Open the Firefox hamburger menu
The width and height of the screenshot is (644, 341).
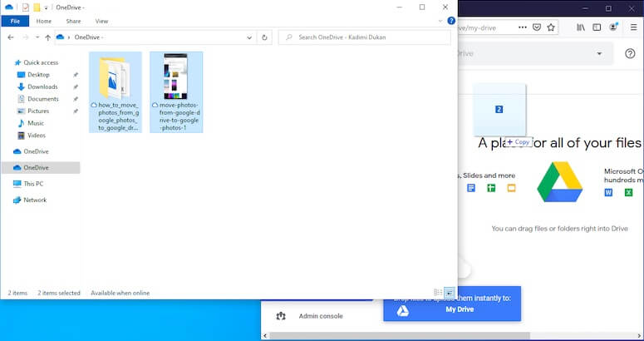[x=634, y=27]
